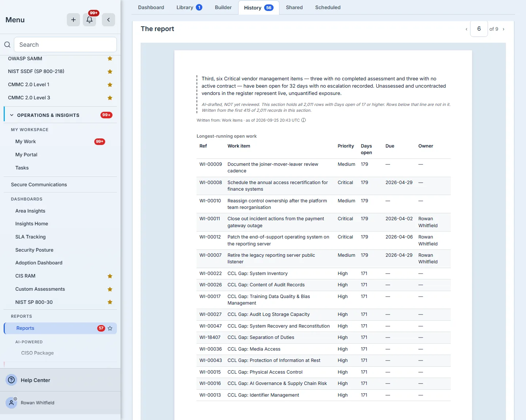
Task: Open the Reports sidebar item
Action: coord(60,328)
